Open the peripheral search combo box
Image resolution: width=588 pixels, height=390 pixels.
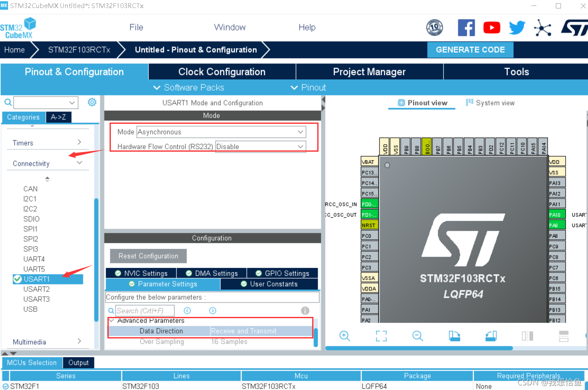[46, 102]
